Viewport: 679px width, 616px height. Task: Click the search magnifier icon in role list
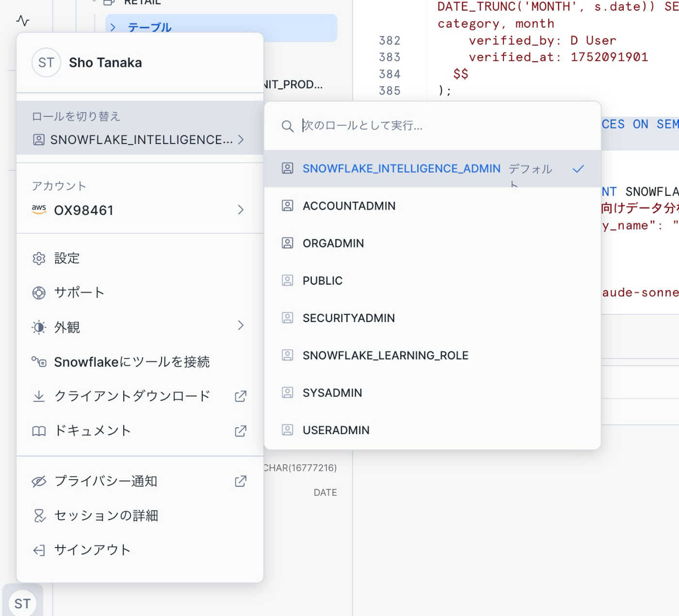pyautogui.click(x=288, y=126)
